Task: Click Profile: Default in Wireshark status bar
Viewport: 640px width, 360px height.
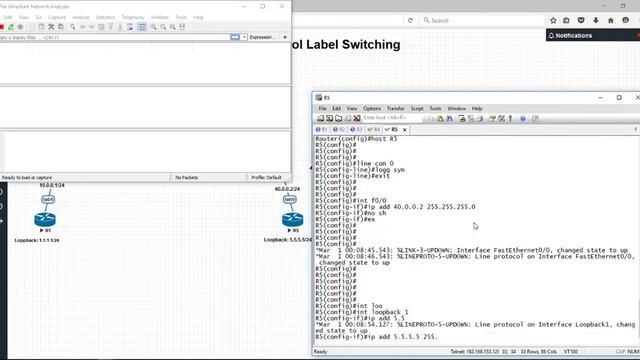Action: pos(267,178)
